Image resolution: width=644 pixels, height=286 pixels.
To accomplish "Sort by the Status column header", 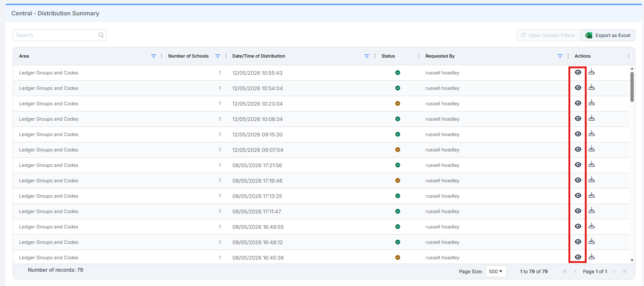I will pos(388,56).
